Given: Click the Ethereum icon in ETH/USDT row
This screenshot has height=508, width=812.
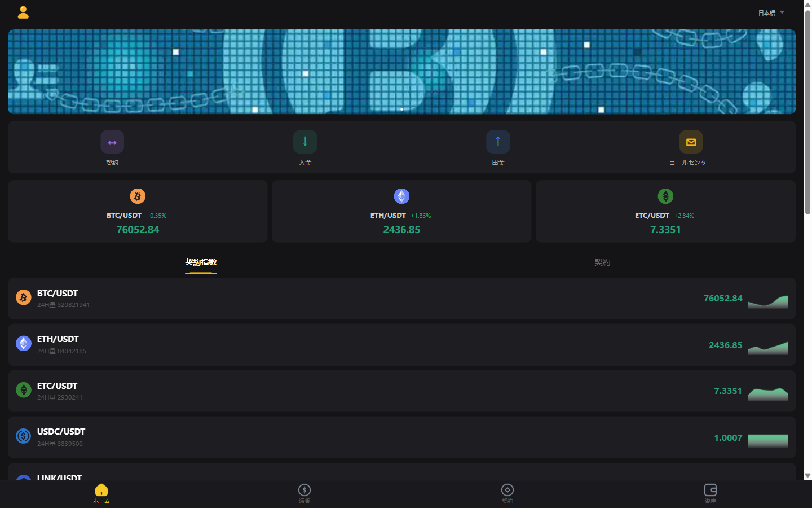Looking at the screenshot, I should 24,343.
